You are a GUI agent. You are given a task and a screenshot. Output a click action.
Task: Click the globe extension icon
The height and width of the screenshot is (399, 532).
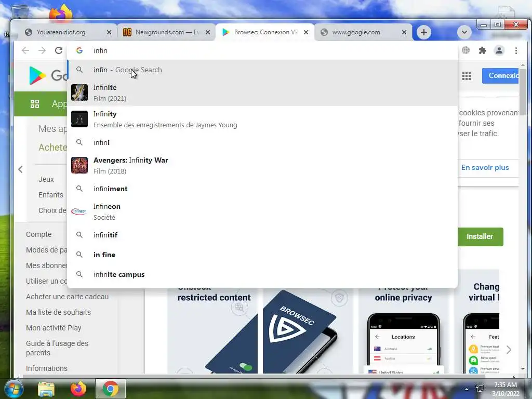point(466,50)
